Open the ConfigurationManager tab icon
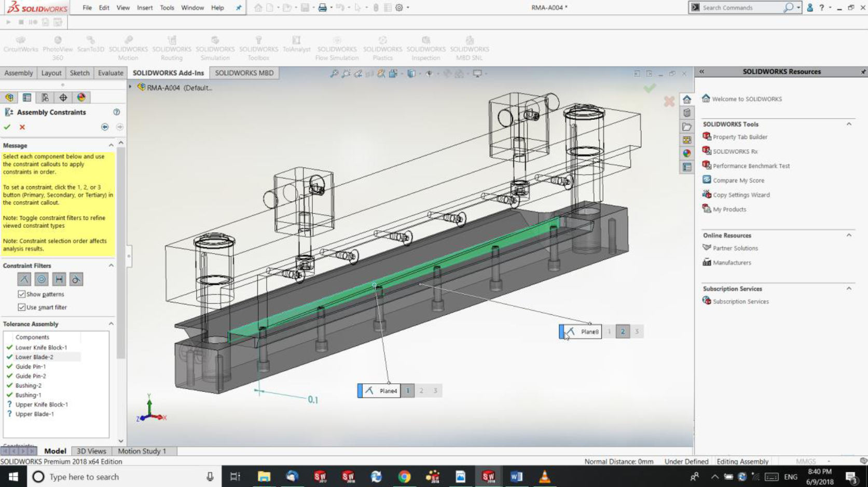The height and width of the screenshot is (487, 868). [46, 97]
